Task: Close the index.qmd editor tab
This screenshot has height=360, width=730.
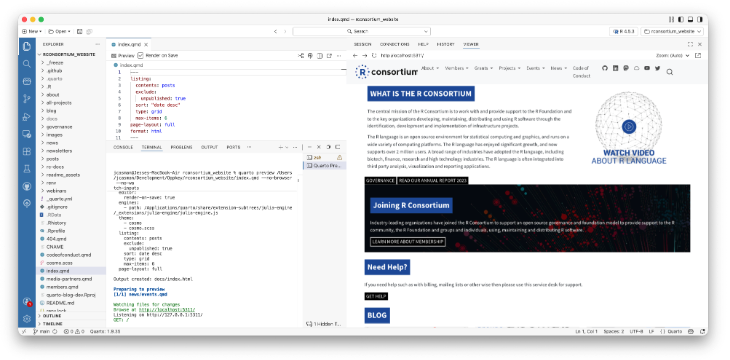Action: coord(146,45)
